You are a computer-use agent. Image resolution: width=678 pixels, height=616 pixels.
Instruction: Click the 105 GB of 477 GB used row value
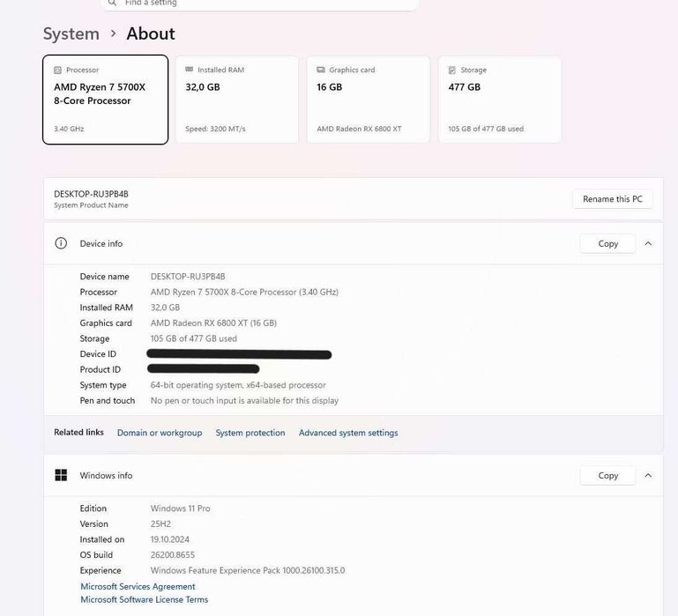coord(194,338)
